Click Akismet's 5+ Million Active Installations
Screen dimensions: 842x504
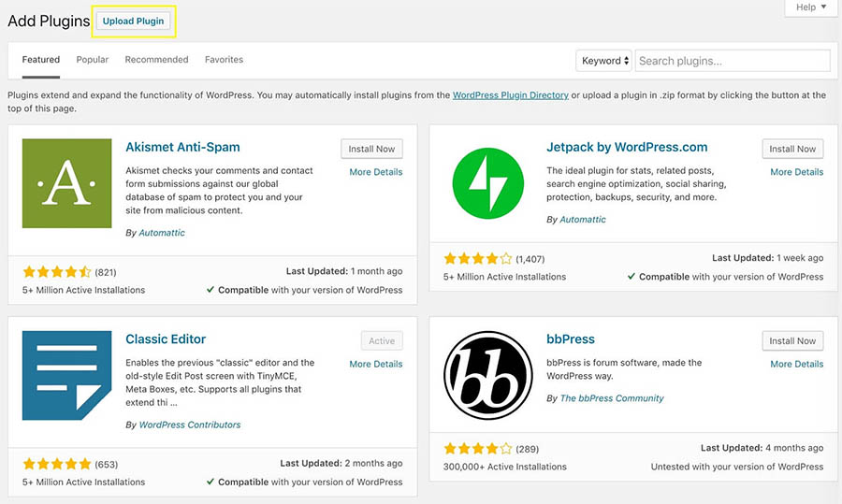[84, 290]
